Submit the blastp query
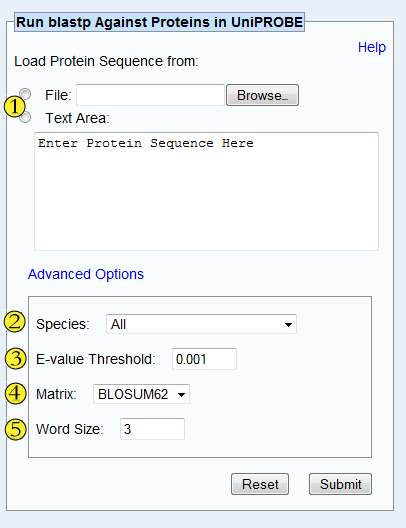The image size is (406, 528). 340,484
